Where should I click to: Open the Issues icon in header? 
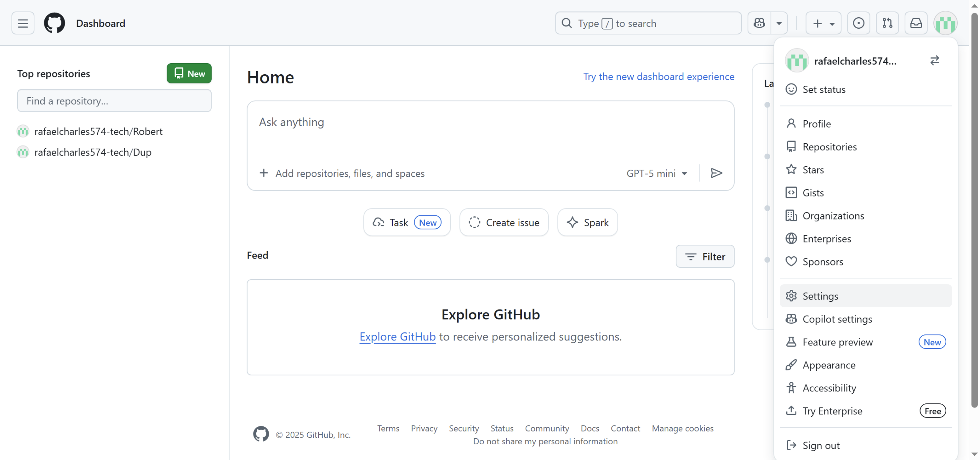coord(858,23)
